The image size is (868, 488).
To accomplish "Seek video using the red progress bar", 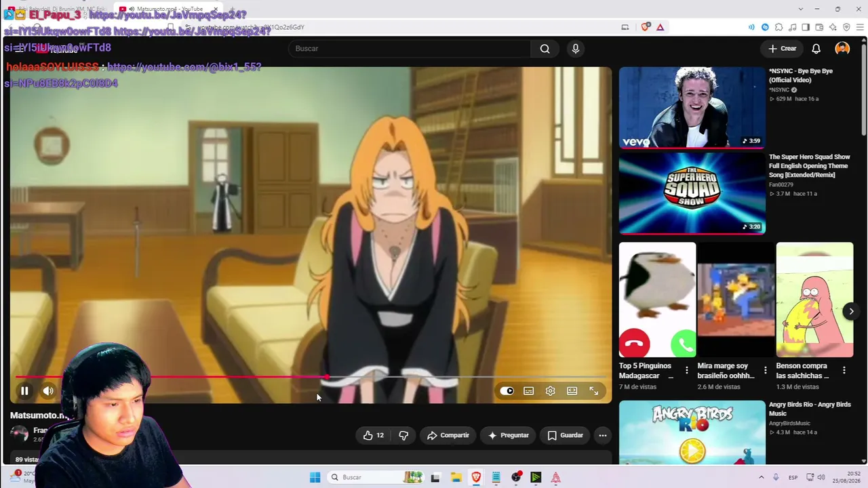I will pos(310,377).
